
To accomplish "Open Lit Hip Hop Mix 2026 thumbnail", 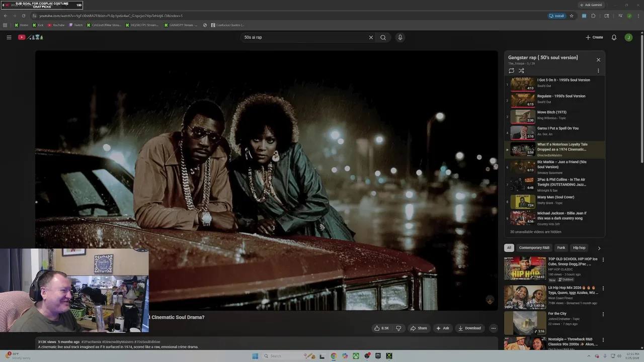I will (x=525, y=297).
